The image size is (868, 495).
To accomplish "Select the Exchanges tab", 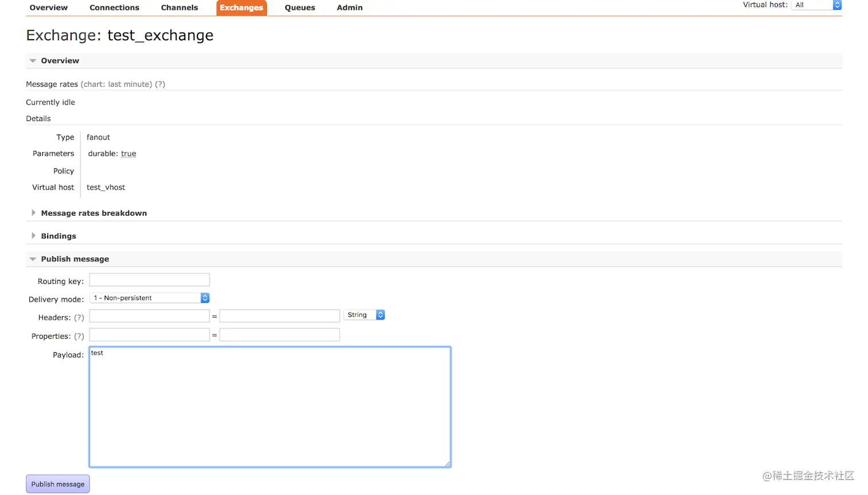I will coord(241,7).
